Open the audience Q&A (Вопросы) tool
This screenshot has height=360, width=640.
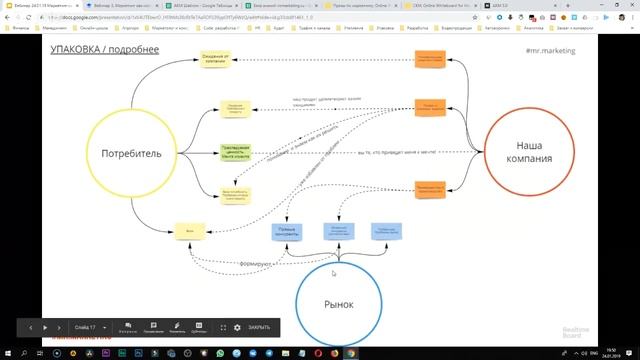click(x=128, y=328)
